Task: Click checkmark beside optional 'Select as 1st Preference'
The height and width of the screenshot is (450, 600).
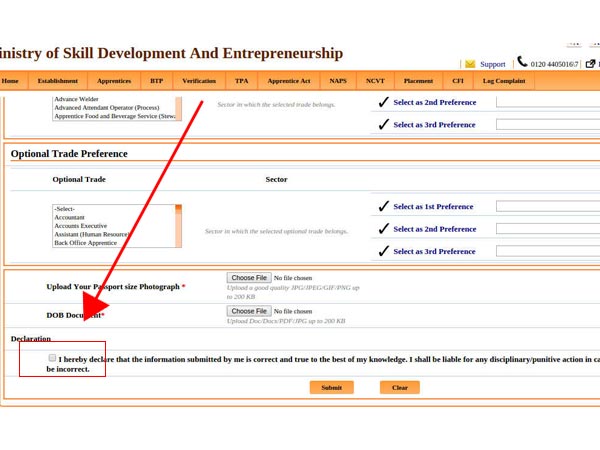Action: pos(383,206)
